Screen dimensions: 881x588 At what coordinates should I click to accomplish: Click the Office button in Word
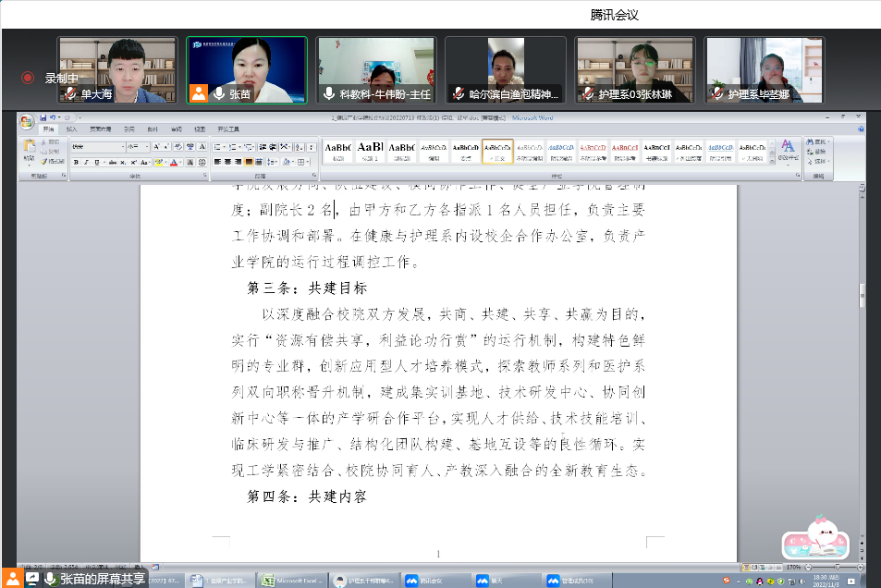point(27,120)
